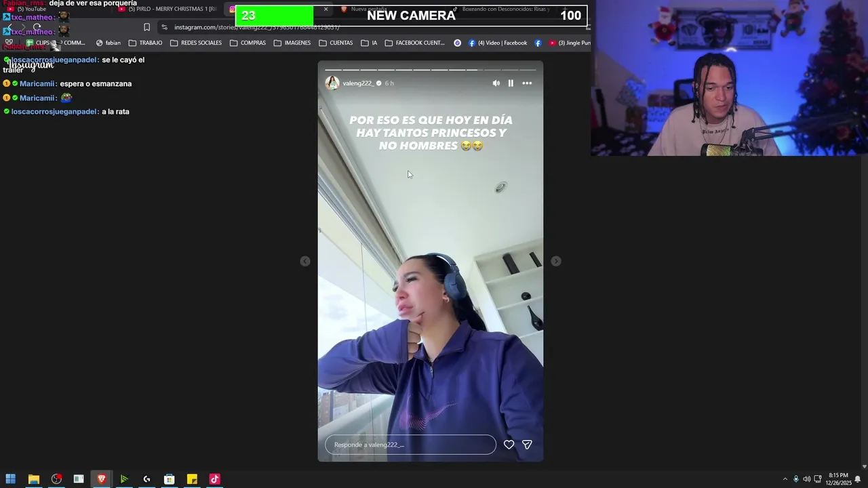Viewport: 868px width, 488px height.
Task: Open the Microsoft Store taskbar icon
Action: pyautogui.click(x=169, y=479)
